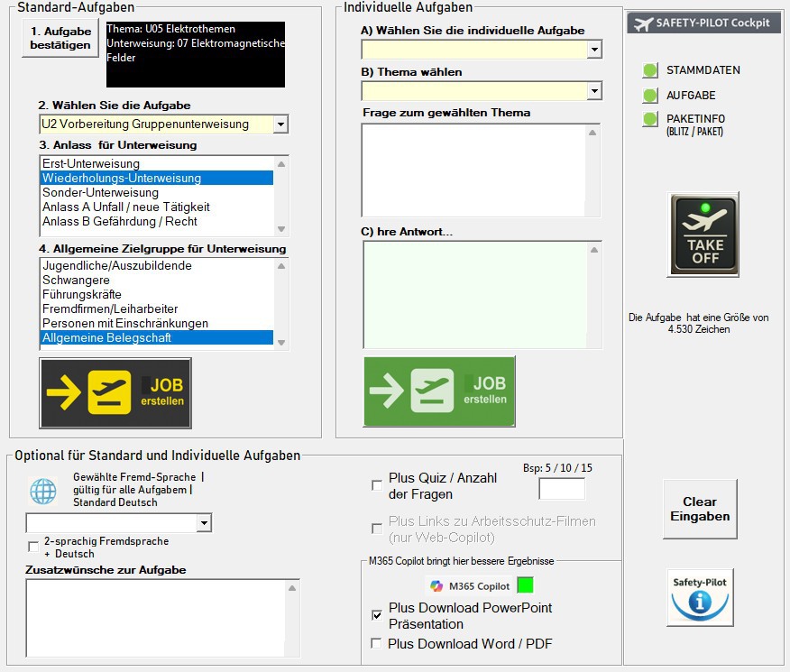Image resolution: width=790 pixels, height=672 pixels.
Task: Click the 1. Aufgabe bestätigen button
Action: [60, 38]
